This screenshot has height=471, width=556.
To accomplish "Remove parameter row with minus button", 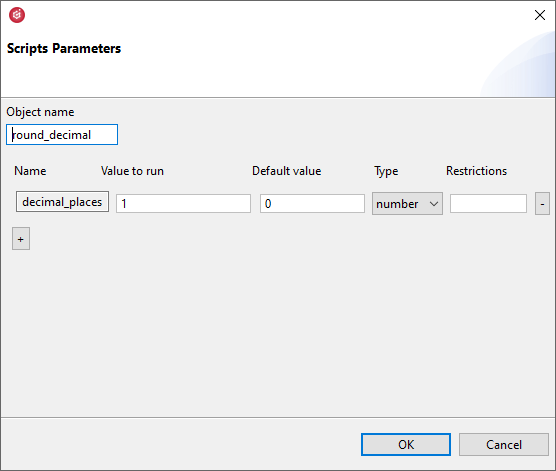I will 542,204.
